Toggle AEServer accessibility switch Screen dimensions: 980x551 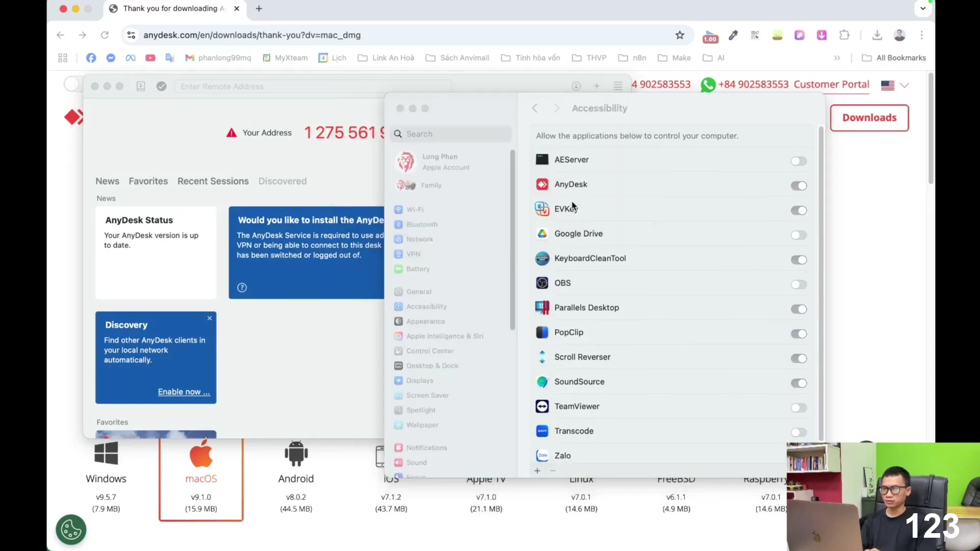tap(799, 161)
